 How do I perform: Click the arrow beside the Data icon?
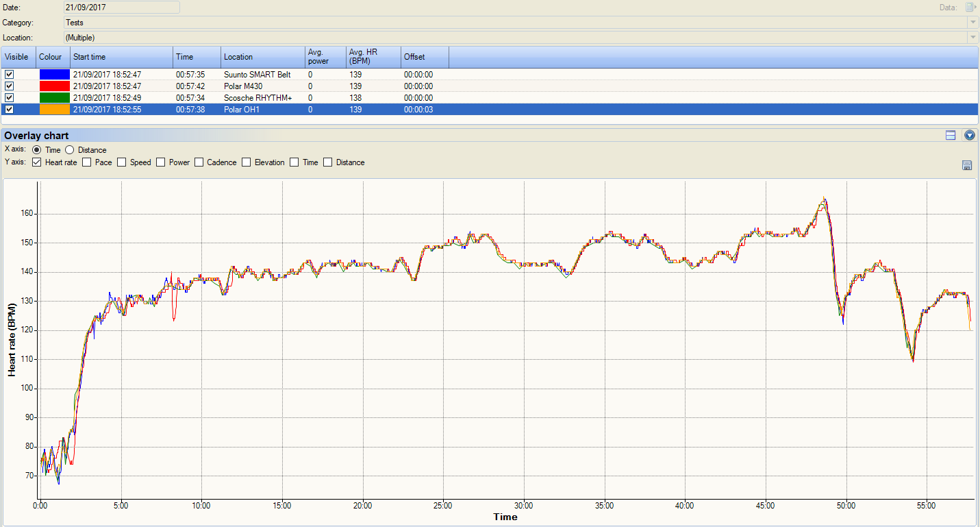[x=977, y=7]
